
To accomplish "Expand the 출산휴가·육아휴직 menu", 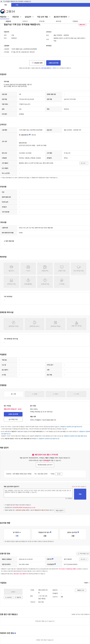I will point(62,17).
